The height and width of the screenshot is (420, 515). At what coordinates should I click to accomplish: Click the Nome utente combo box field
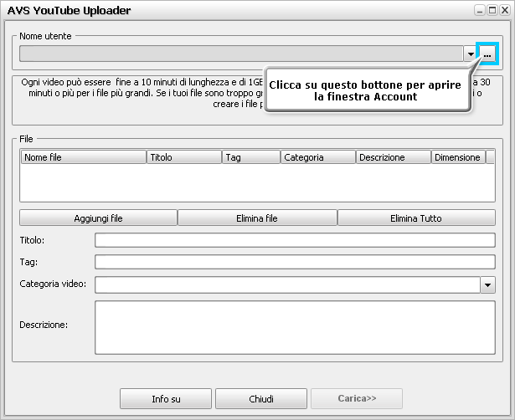pyautogui.click(x=241, y=54)
